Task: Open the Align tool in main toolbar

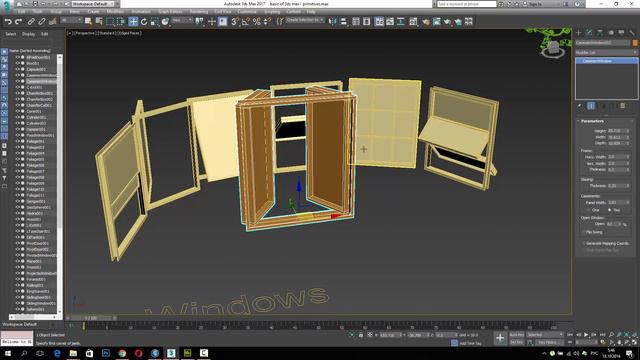Action: click(x=344, y=22)
